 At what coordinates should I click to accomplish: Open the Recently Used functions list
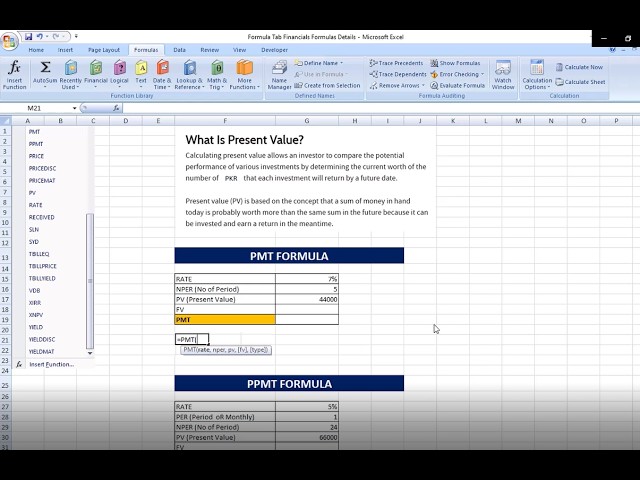point(71,75)
